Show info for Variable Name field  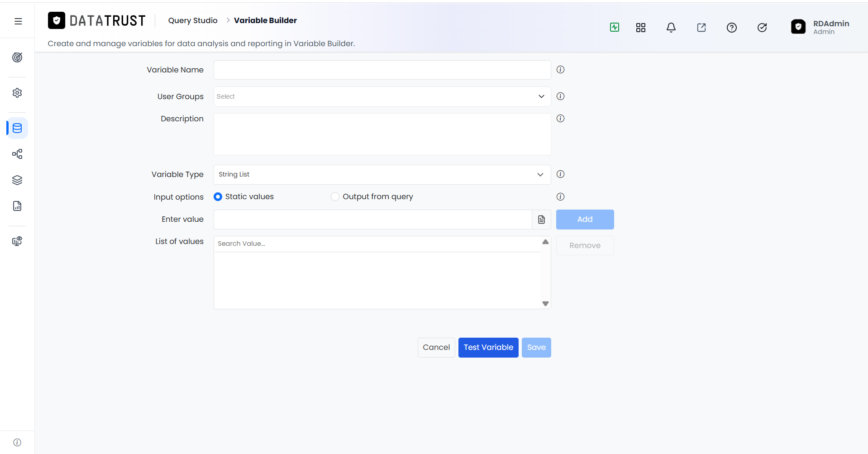tap(560, 70)
